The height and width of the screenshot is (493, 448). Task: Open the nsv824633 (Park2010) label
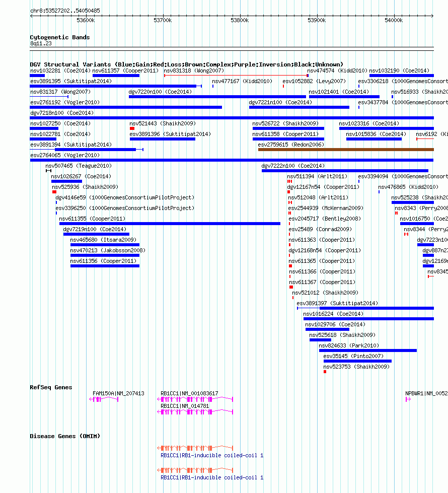coord(349,346)
